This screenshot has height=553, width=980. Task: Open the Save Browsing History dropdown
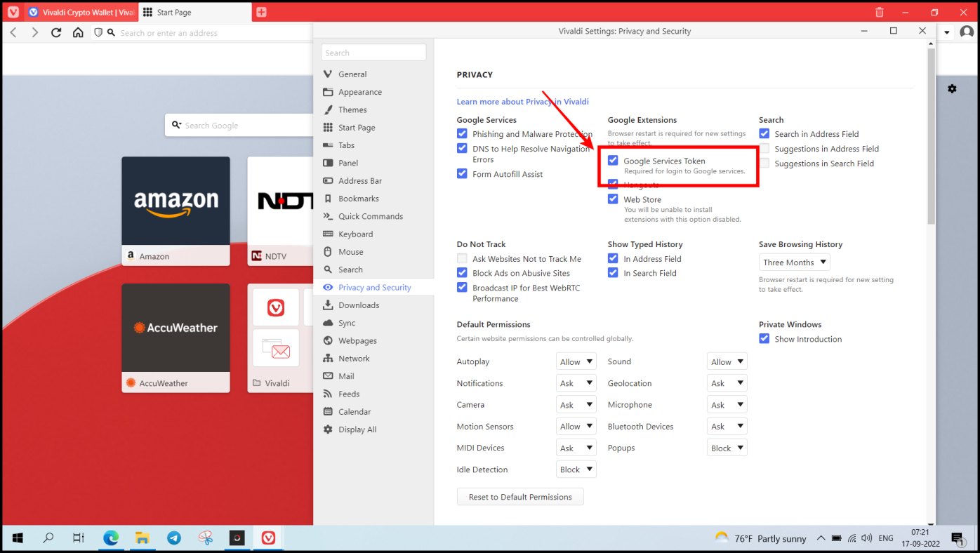(795, 262)
